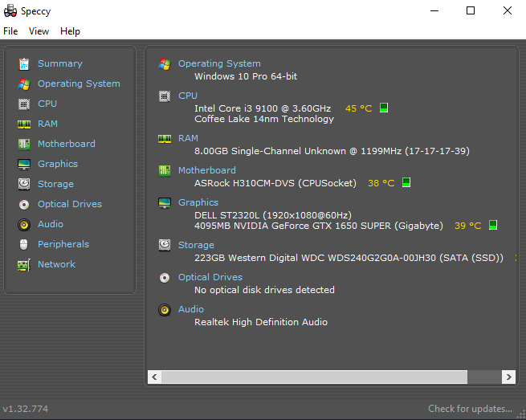Screen dimensions: 526x420
Task: Click the RAM stick icon in sidebar
Action: pos(24,124)
